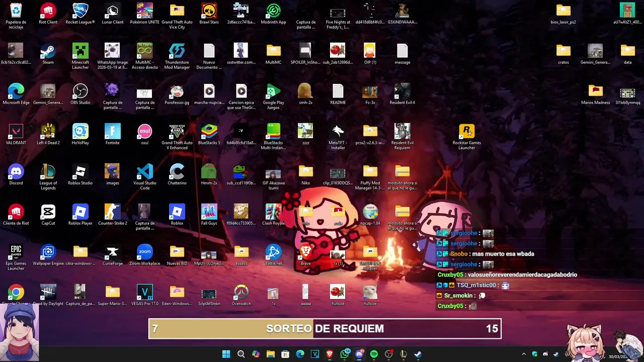Viewport: 644px width, 362px height.
Task: Select the Resident Evil Requiem shortcut
Action: tap(402, 137)
